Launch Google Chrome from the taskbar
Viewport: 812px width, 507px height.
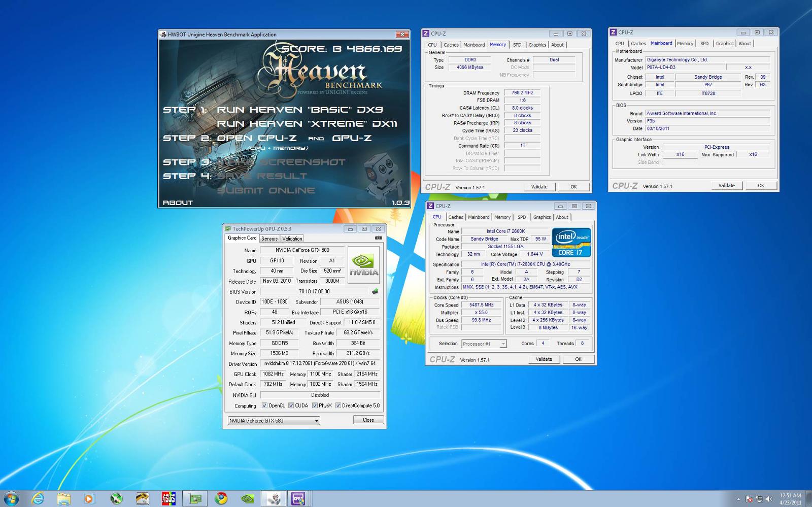click(221, 498)
